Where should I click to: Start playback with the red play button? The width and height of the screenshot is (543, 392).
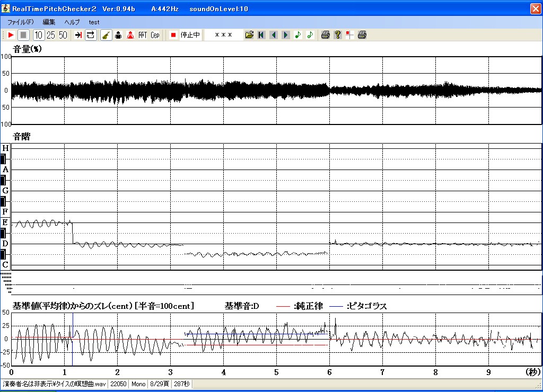pyautogui.click(x=11, y=35)
